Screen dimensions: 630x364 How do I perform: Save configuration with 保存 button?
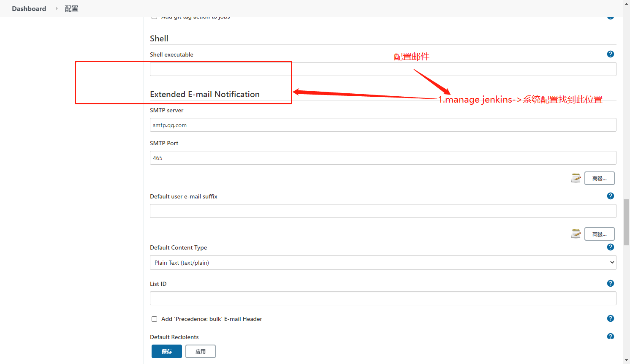(x=167, y=351)
